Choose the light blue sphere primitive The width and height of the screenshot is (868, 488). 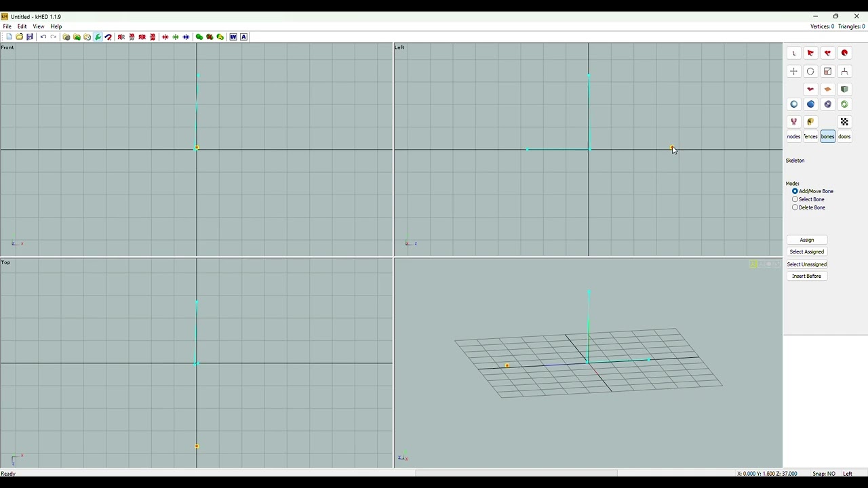[794, 104]
